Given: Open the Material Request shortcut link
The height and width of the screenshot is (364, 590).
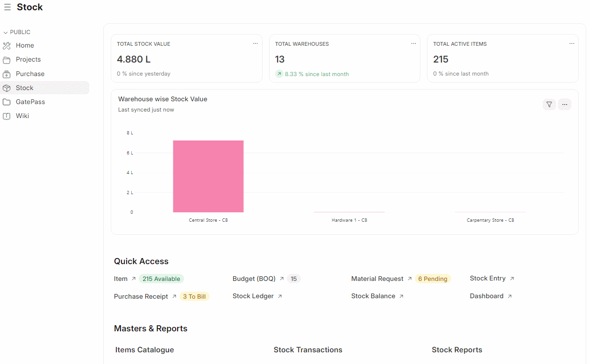Looking at the screenshot, I should [x=377, y=279].
